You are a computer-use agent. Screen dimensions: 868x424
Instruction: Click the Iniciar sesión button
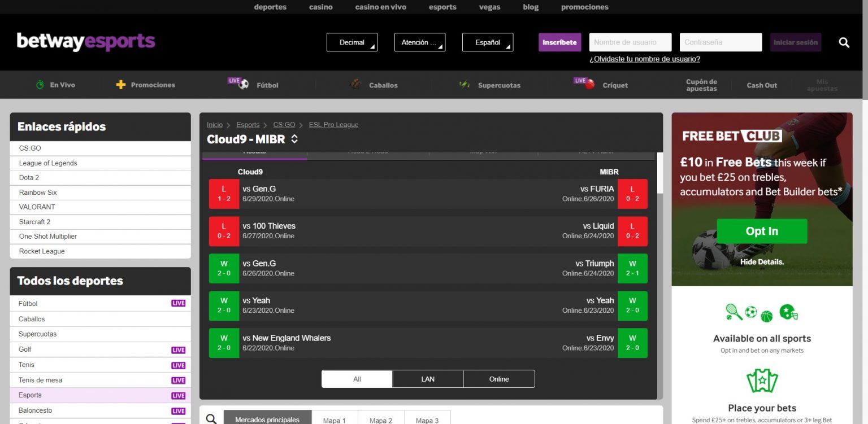pyautogui.click(x=796, y=42)
